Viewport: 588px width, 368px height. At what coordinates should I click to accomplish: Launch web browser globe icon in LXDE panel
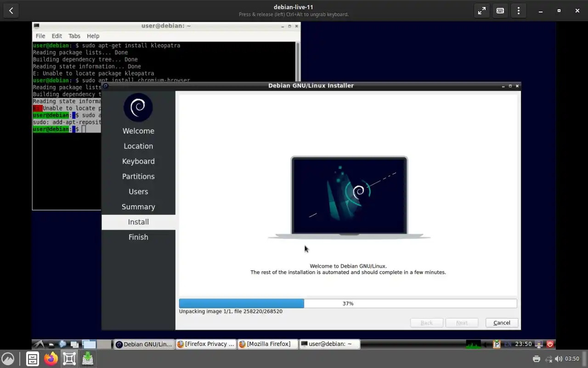coord(62,344)
